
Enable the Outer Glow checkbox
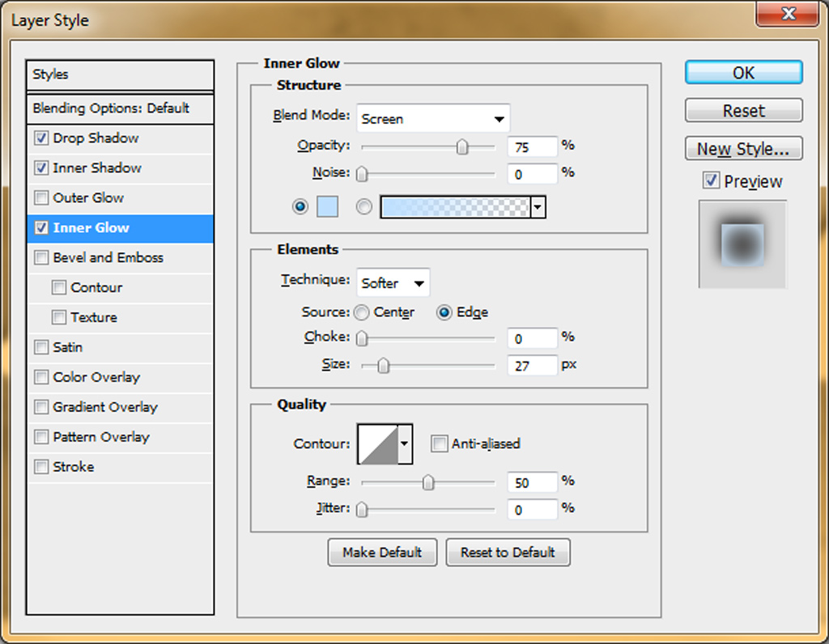click(x=41, y=198)
